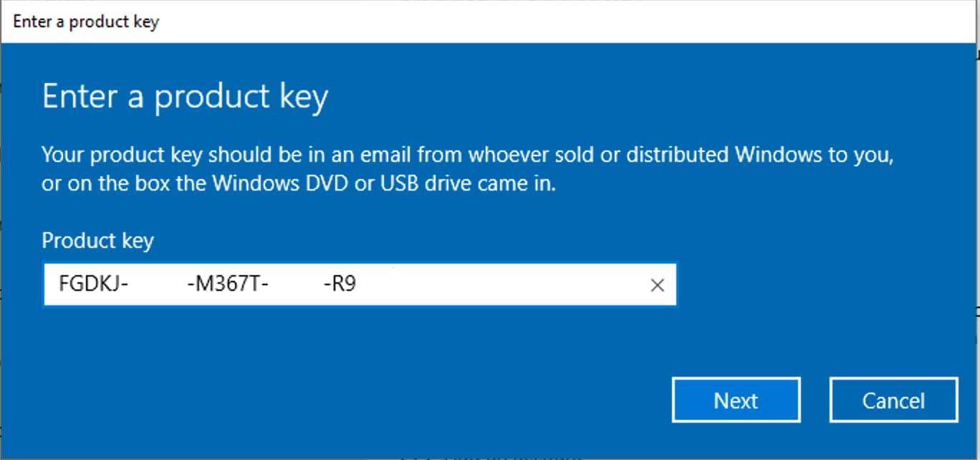The height and width of the screenshot is (460, 980).
Task: Place cursor on the 'FGDKJ' segment of the key
Action: 90,285
